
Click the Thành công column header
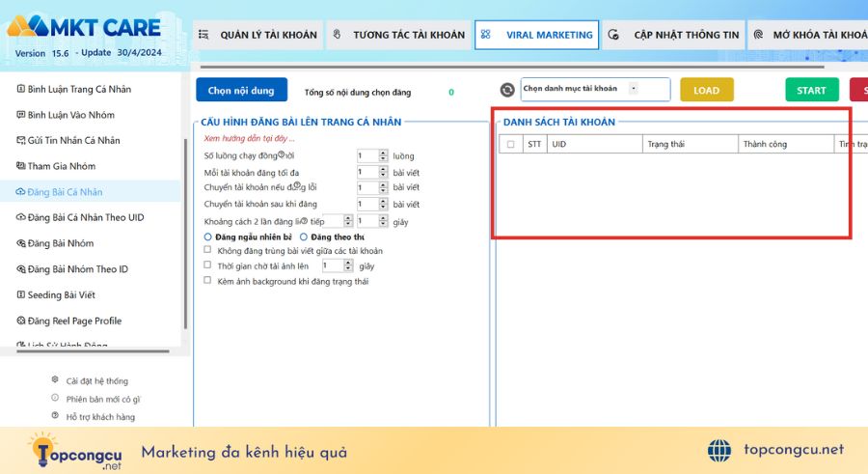pyautogui.click(x=786, y=144)
